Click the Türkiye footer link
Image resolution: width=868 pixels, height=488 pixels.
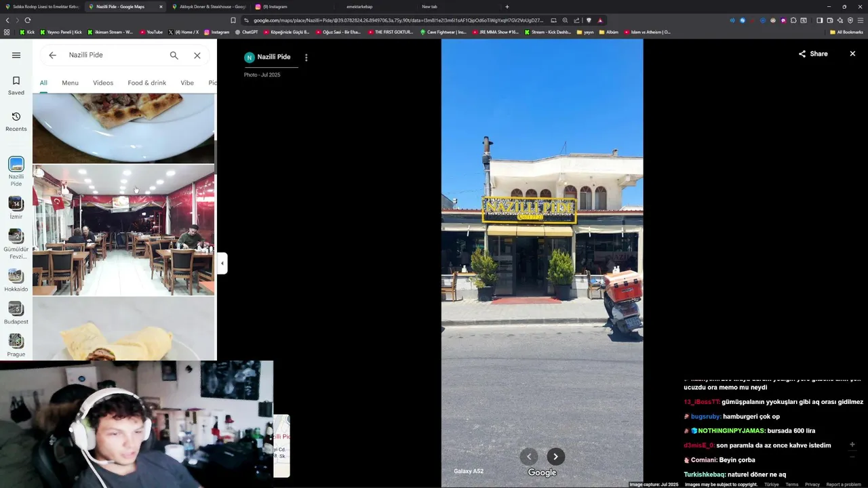point(772,485)
